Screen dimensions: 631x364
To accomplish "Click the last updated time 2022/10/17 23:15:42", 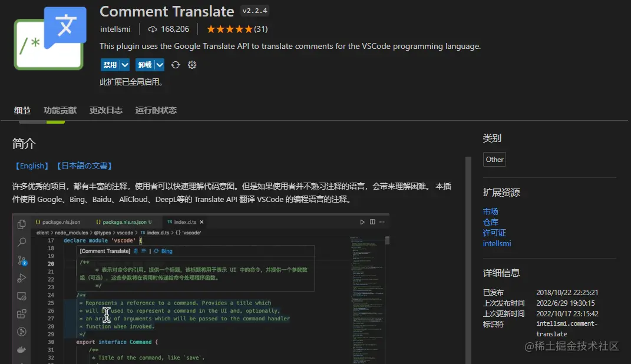I will coord(567,313).
